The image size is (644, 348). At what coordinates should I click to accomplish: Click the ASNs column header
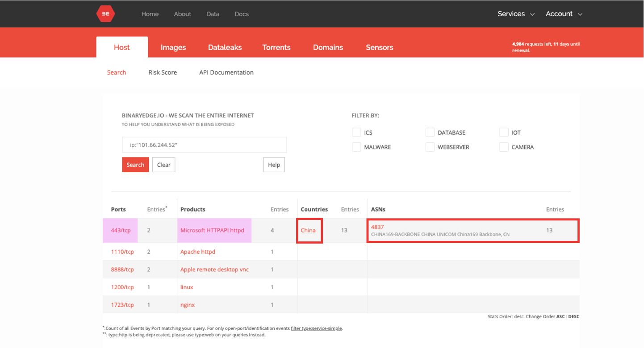click(378, 209)
